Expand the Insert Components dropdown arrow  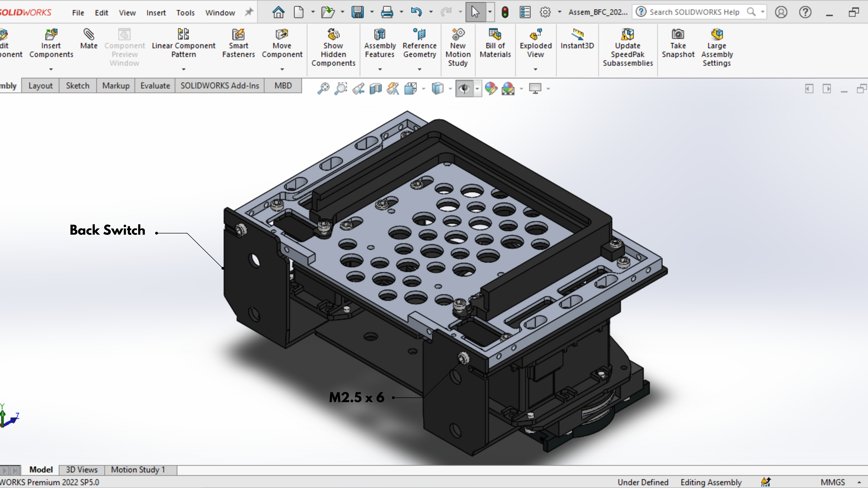click(x=51, y=69)
